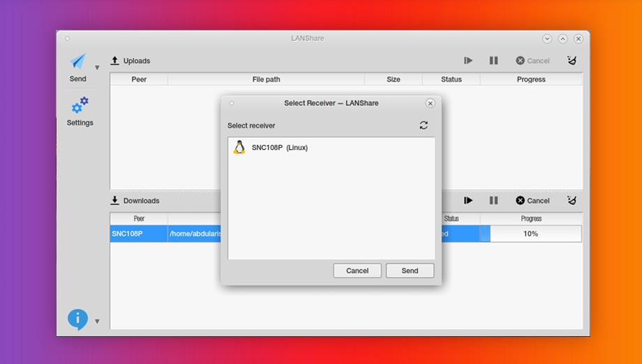Viewport: 642px width, 364px height.
Task: Pause downloads with the pause icon
Action: point(494,200)
